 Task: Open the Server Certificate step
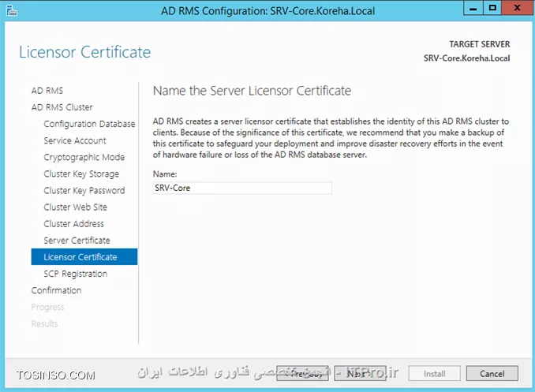coord(77,241)
